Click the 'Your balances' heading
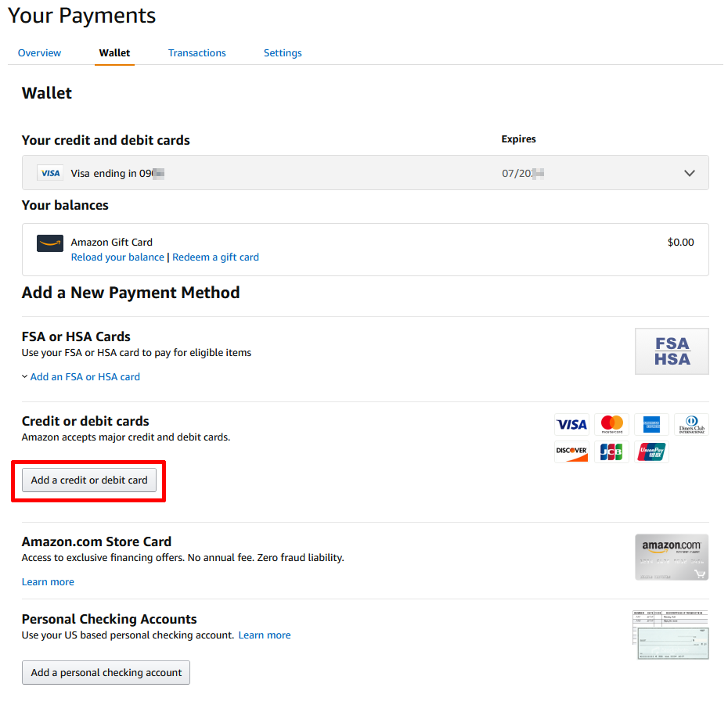This screenshot has width=728, height=705. [65, 205]
